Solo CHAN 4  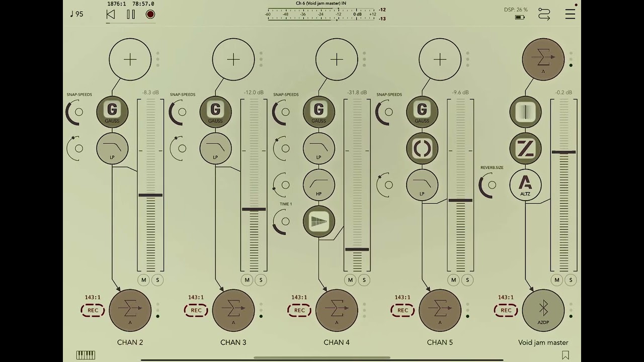[364, 280]
